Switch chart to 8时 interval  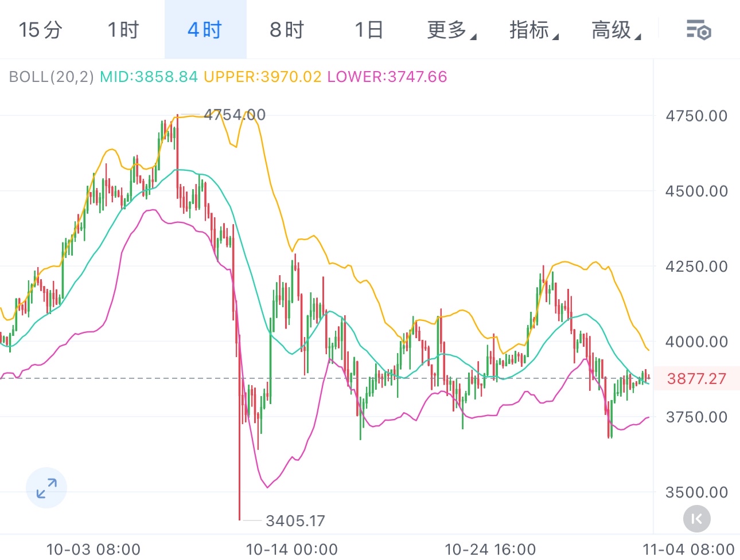[x=287, y=30]
